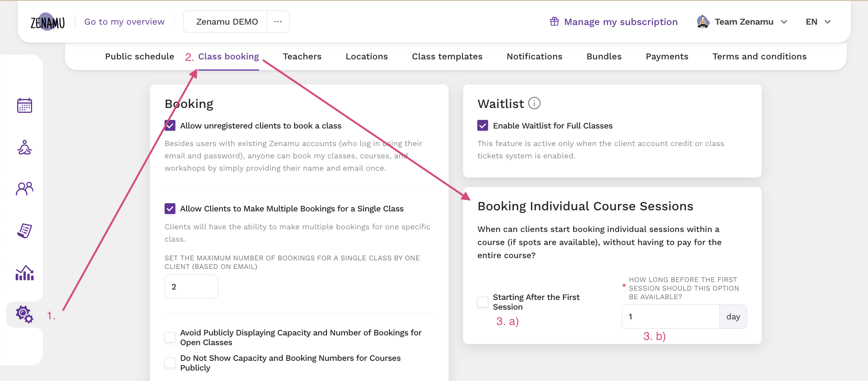Open the invoices document sidebar icon

(25, 231)
